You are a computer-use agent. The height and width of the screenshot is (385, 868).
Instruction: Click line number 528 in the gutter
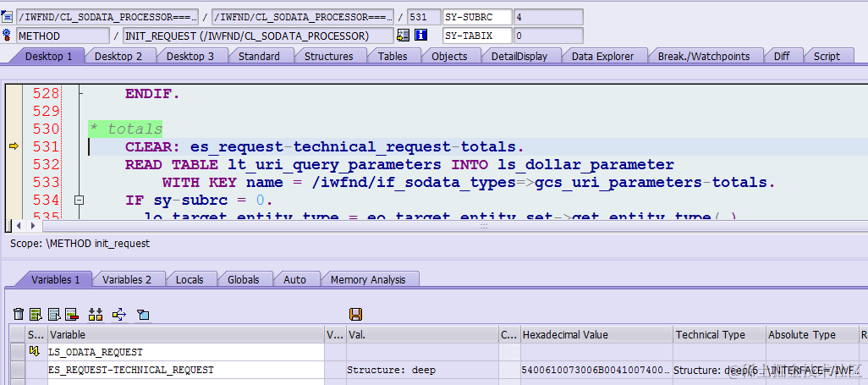[46, 94]
